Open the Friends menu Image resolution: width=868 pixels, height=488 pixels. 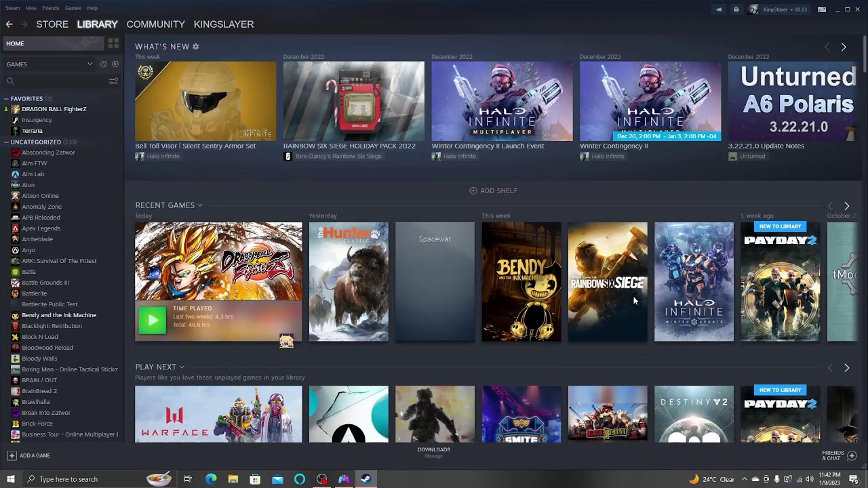(51, 8)
